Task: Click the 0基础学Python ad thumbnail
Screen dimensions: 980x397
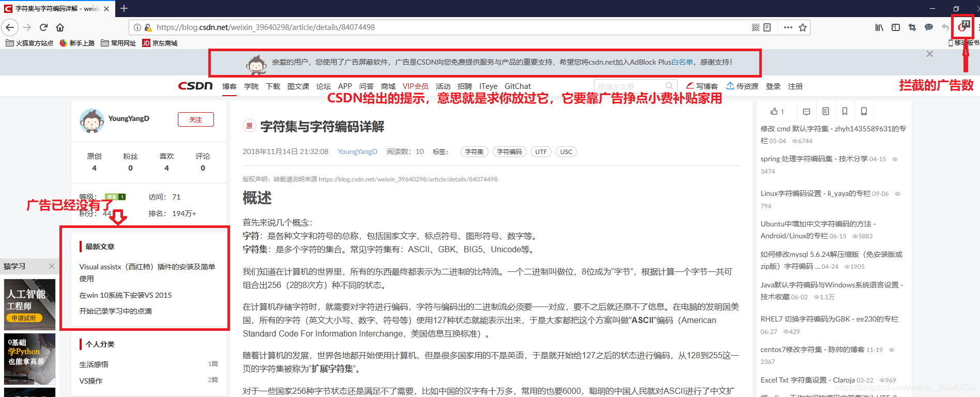Action: [29, 359]
